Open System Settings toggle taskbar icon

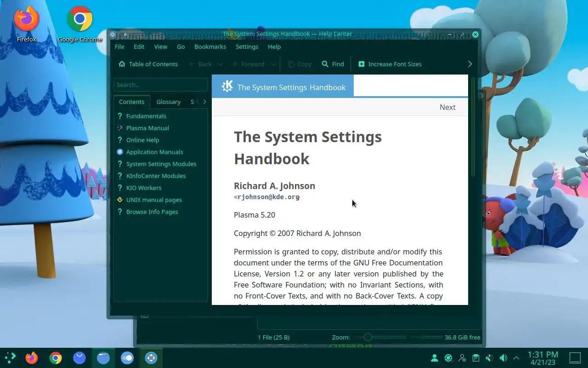click(127, 357)
